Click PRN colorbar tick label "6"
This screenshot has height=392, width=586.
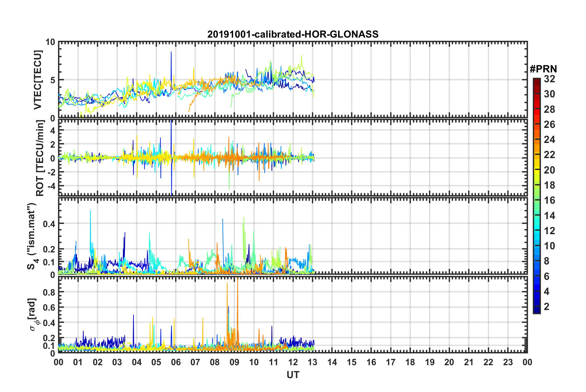click(547, 276)
